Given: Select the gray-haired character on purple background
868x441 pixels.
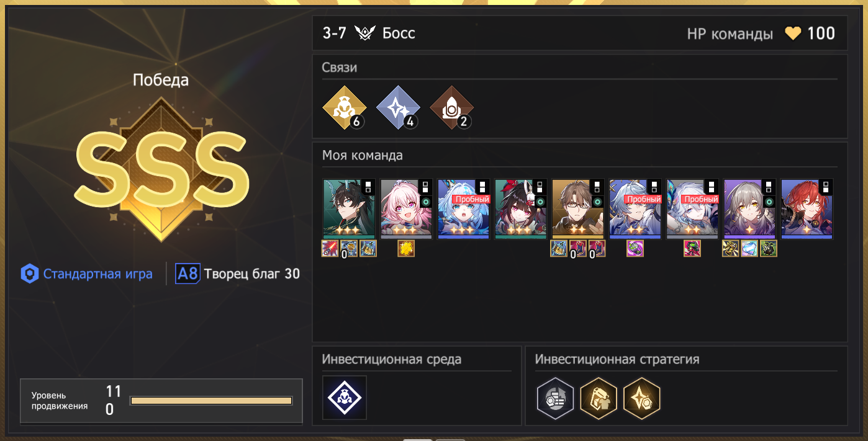Looking at the screenshot, I should pos(749,209).
